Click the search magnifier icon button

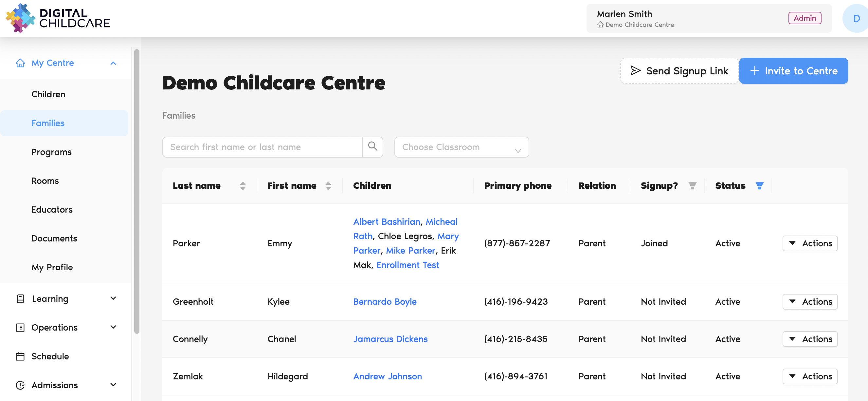(372, 147)
